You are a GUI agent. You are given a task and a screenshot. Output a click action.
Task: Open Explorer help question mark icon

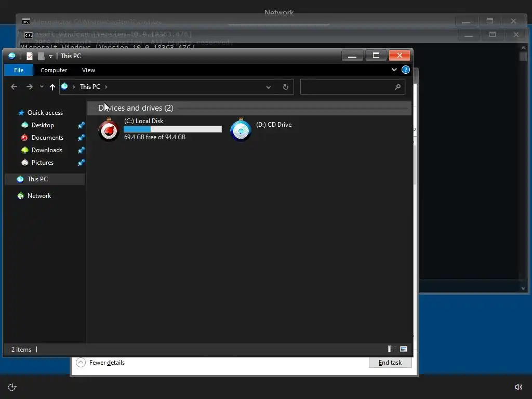tap(405, 70)
